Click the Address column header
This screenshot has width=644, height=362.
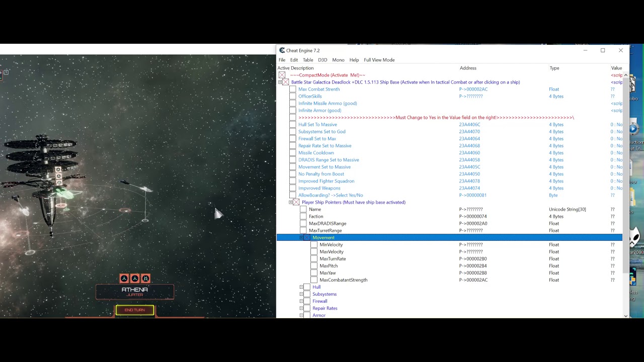click(468, 68)
